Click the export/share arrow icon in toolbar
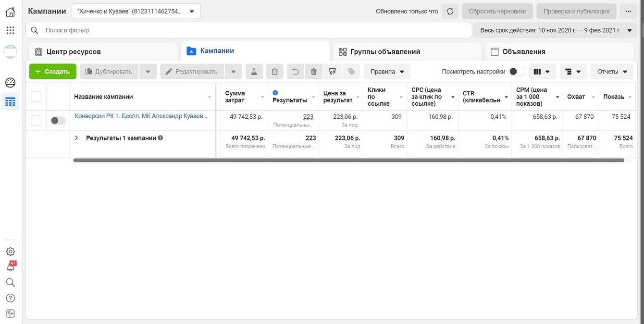 [x=332, y=72]
